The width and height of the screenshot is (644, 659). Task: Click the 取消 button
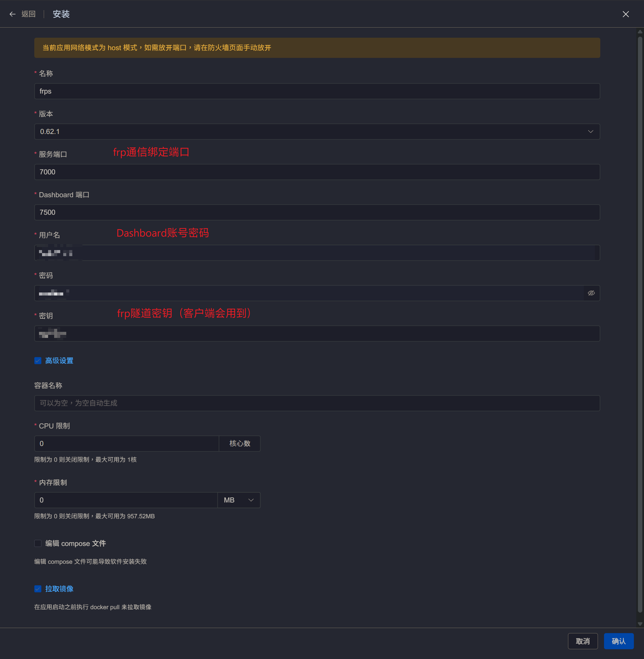pos(582,641)
